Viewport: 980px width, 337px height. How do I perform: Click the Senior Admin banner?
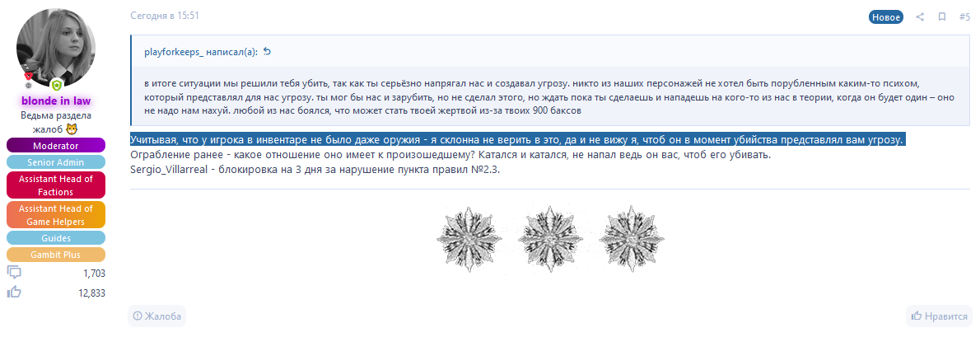[x=56, y=162]
